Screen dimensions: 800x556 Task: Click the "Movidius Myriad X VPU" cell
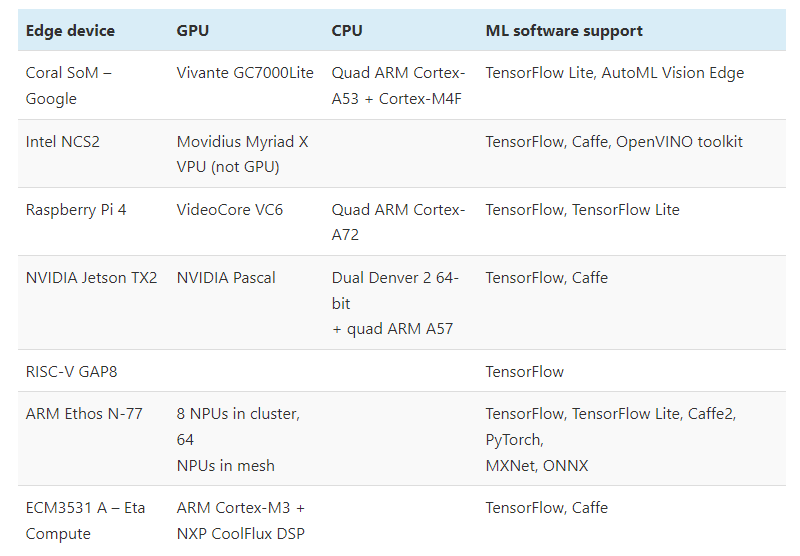click(242, 154)
